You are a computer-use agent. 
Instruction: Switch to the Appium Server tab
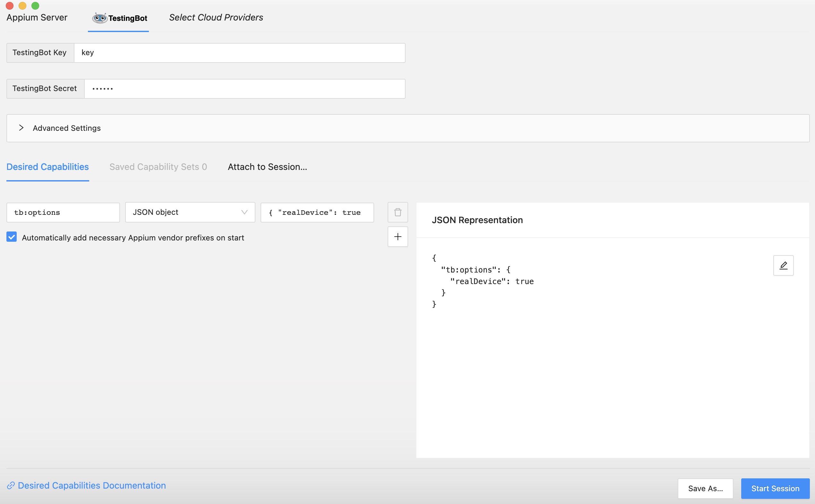pos(37,18)
